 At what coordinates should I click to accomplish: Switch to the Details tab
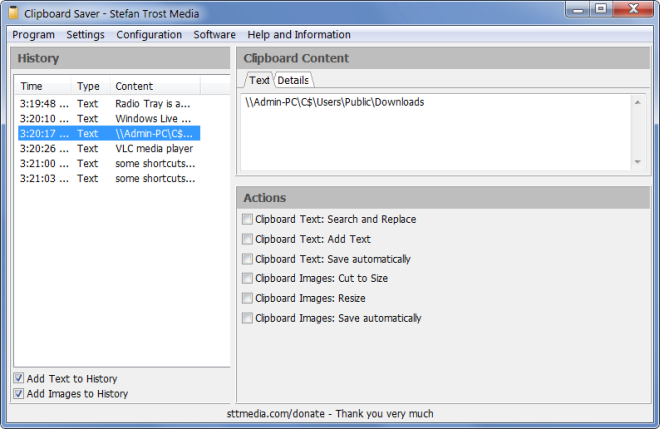(x=293, y=80)
